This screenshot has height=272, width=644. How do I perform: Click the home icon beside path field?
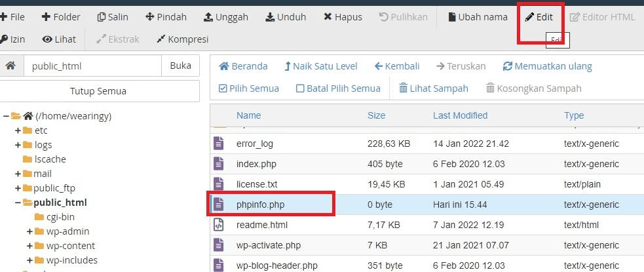tap(10, 66)
